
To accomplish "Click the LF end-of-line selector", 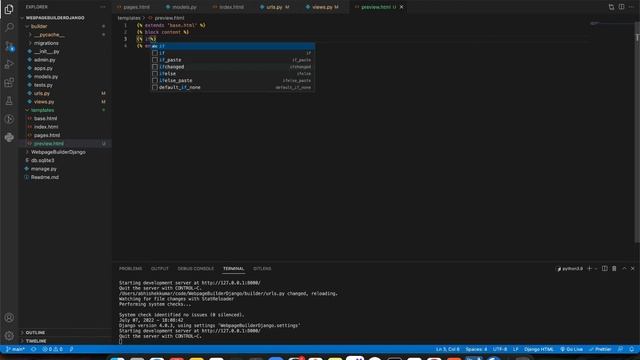I will (516, 349).
